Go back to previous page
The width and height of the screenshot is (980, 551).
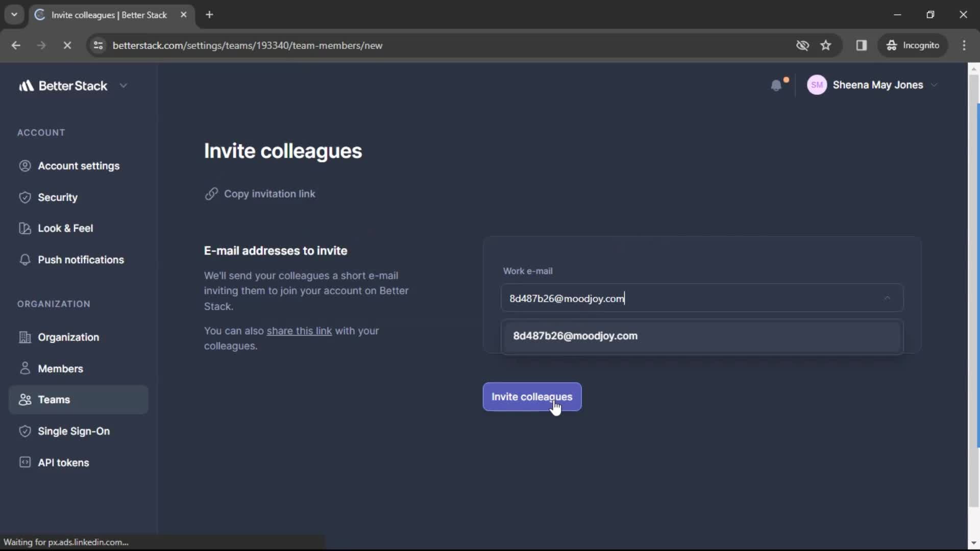16,45
